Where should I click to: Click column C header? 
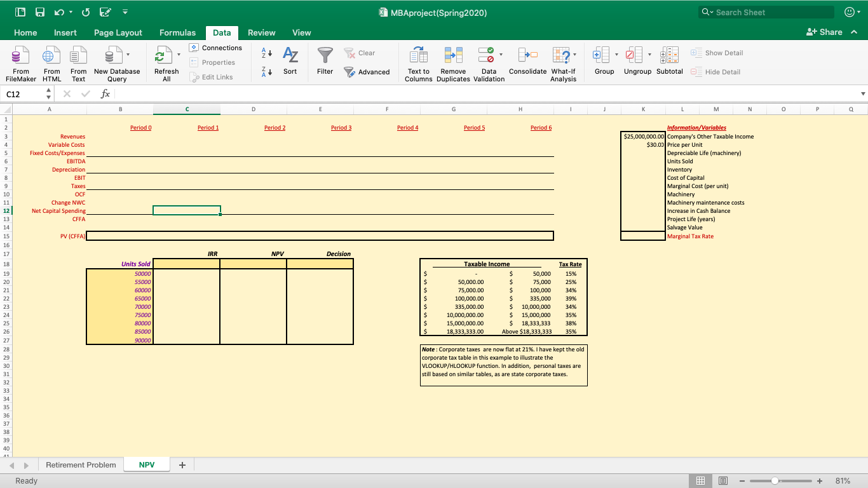(x=187, y=109)
